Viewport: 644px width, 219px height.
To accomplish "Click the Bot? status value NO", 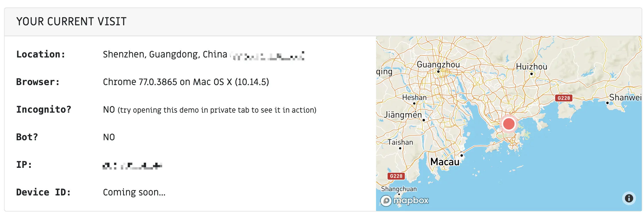I will [109, 137].
